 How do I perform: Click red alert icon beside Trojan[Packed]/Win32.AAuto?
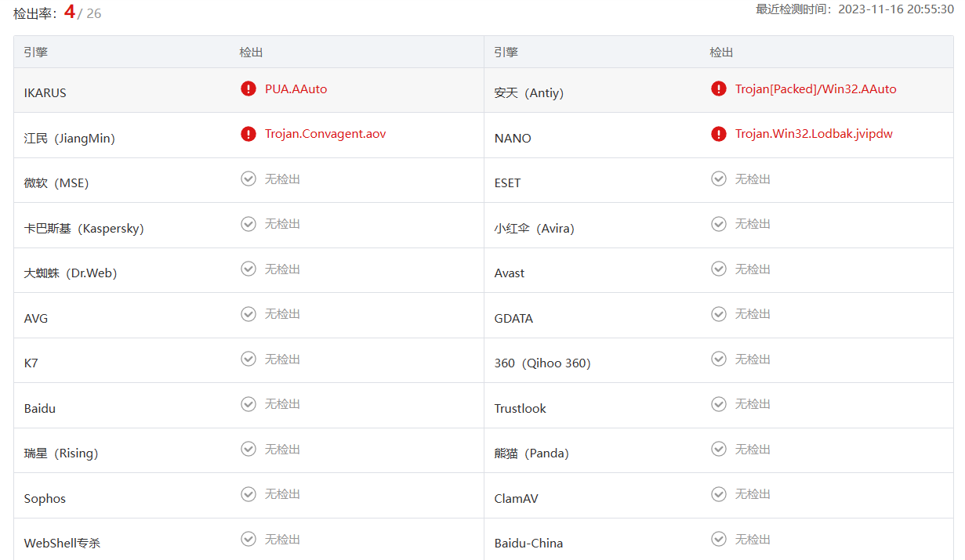click(719, 89)
